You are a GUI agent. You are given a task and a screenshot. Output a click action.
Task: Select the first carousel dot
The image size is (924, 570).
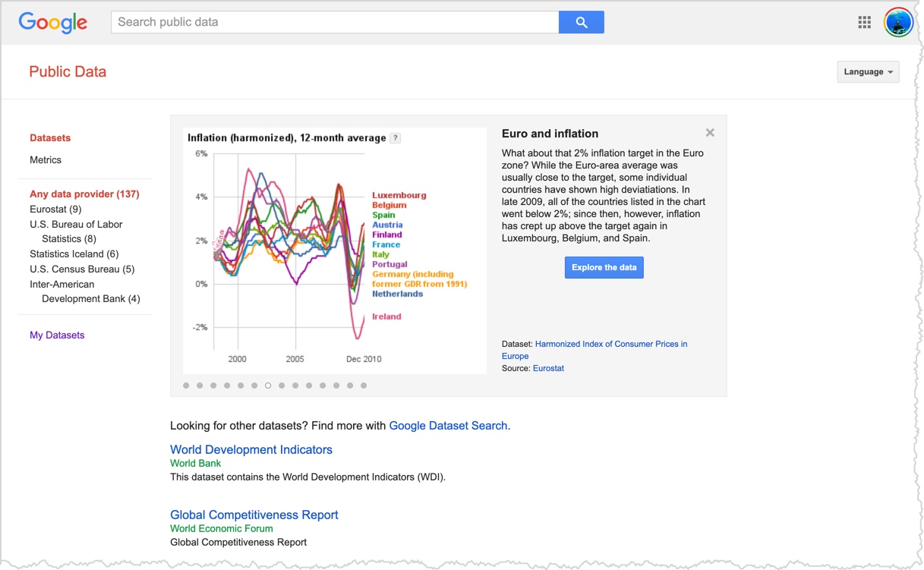[x=186, y=386]
